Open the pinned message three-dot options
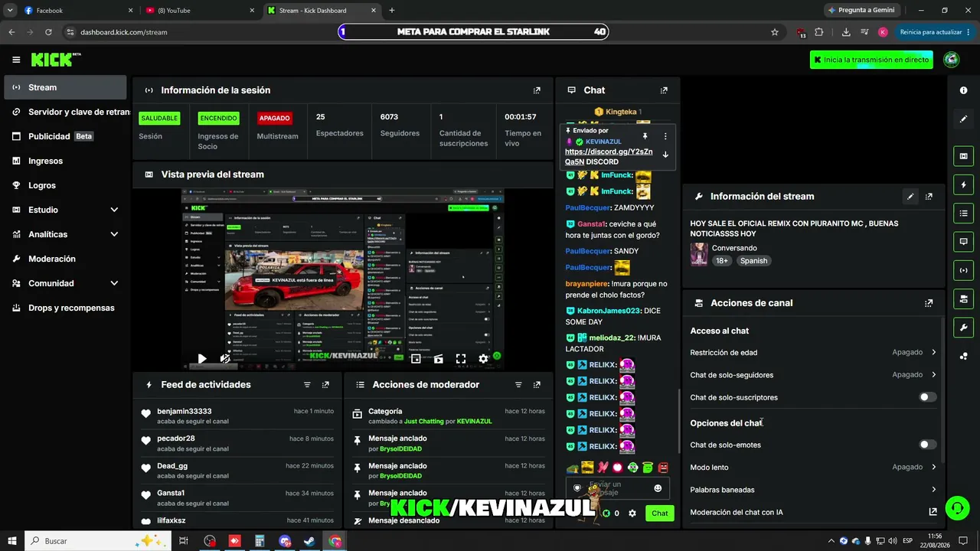This screenshot has height=551, width=980. 665,136
